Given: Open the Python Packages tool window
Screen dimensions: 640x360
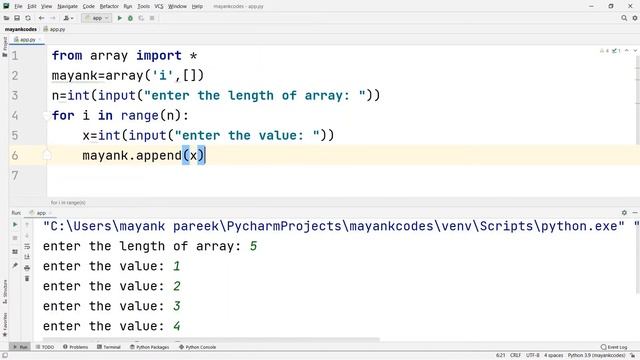Looking at the screenshot, I should click(149, 347).
